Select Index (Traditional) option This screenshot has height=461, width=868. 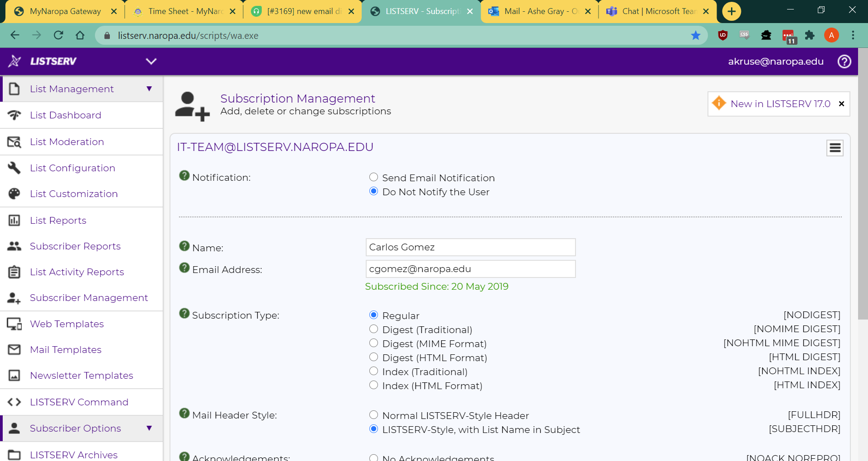pyautogui.click(x=373, y=371)
